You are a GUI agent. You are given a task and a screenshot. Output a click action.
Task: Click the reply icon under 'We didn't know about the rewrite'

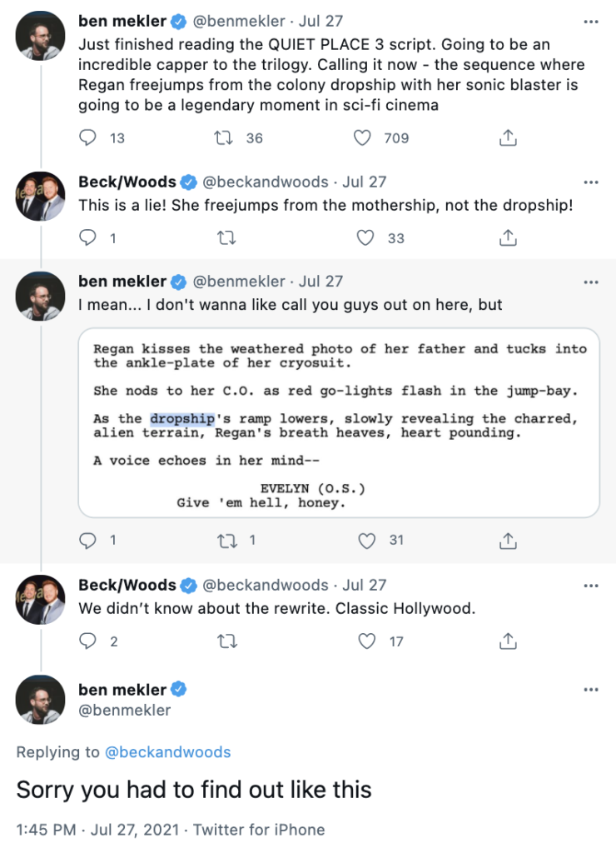(87, 641)
